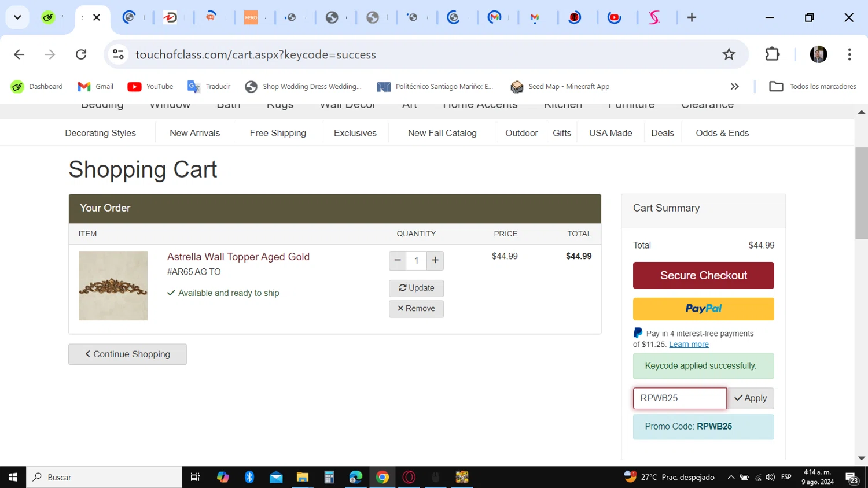Open Seed Map Minecraft App bookmark
The image size is (868, 488).
[560, 87]
